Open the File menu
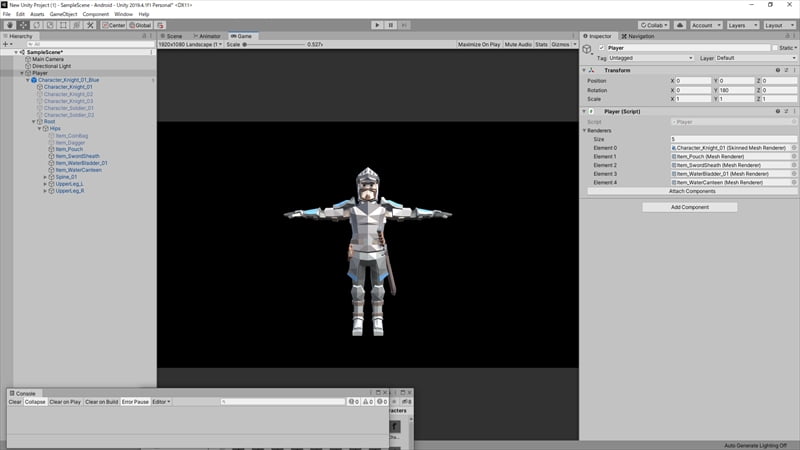The width and height of the screenshot is (800, 450). click(7, 14)
